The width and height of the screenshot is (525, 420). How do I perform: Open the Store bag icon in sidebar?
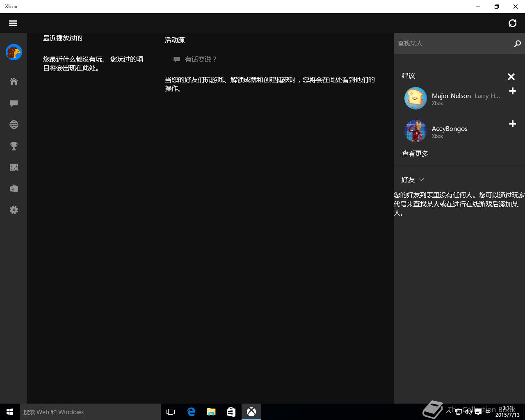14,189
